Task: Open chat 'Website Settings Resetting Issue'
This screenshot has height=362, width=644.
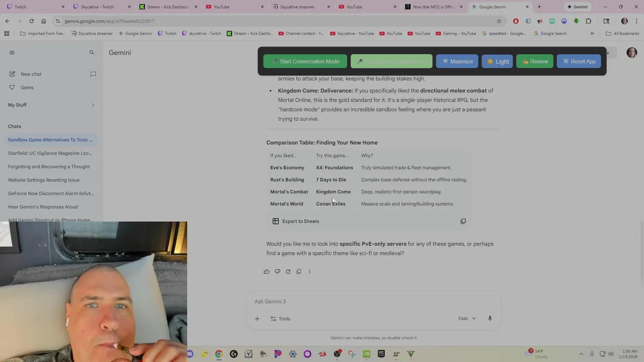Action: click(44, 180)
